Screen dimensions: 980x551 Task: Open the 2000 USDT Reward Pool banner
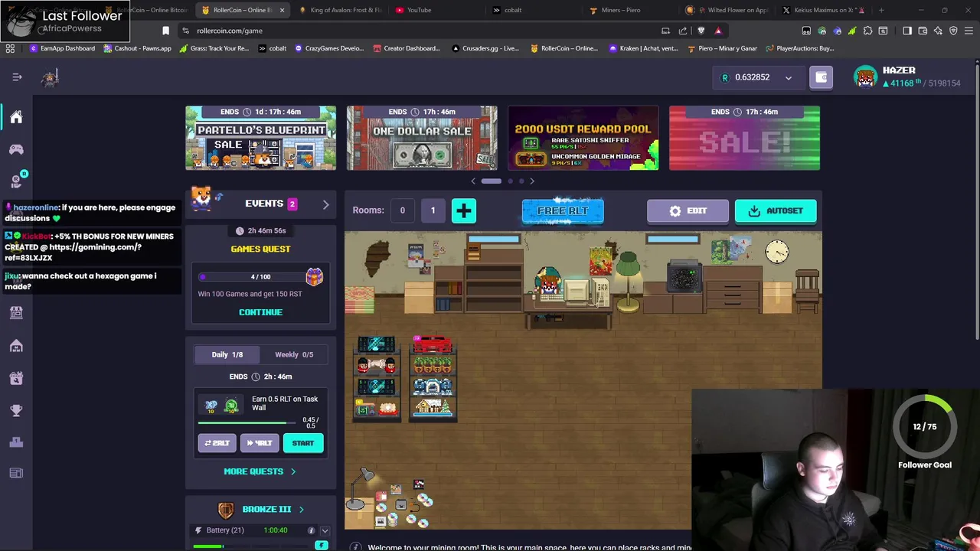click(x=583, y=138)
